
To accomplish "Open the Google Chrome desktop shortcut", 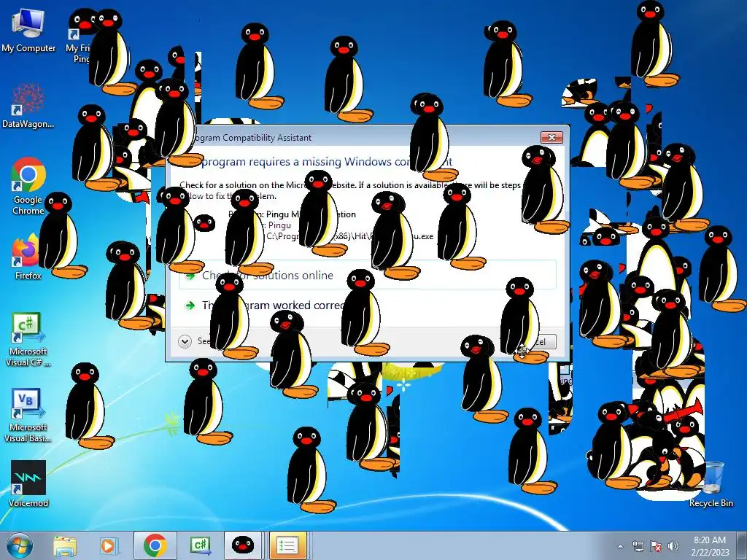I will pyautogui.click(x=28, y=186).
